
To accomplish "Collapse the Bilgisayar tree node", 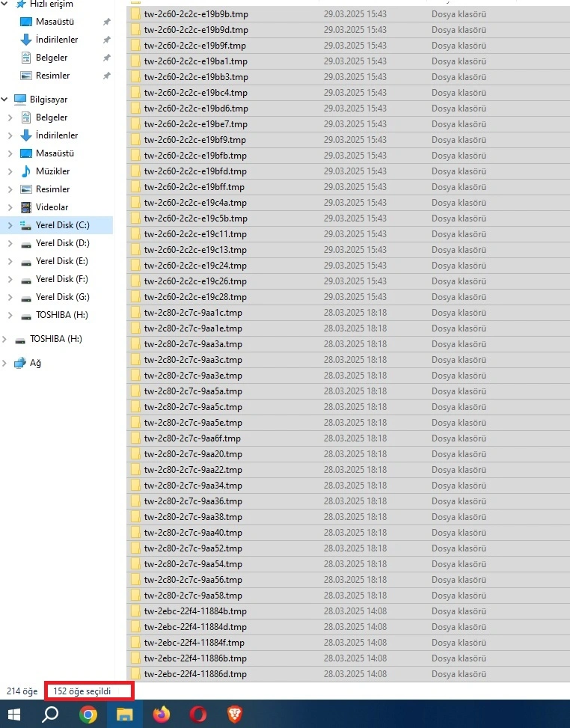I will pos(4,100).
